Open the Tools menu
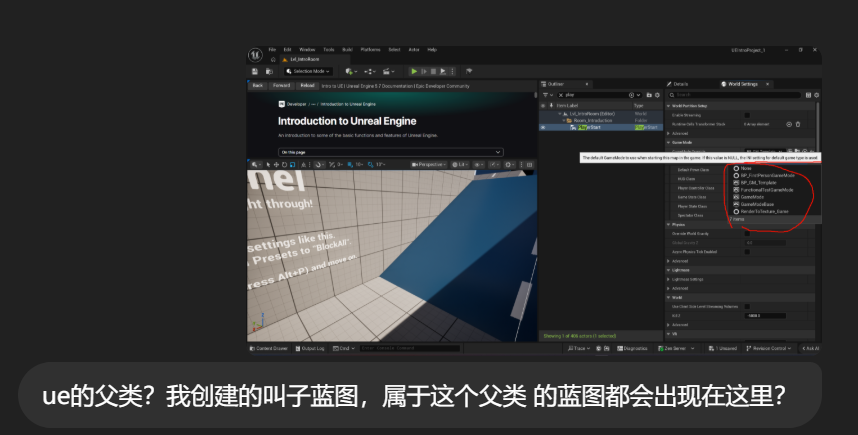The height and width of the screenshot is (435, 858). 328,50
